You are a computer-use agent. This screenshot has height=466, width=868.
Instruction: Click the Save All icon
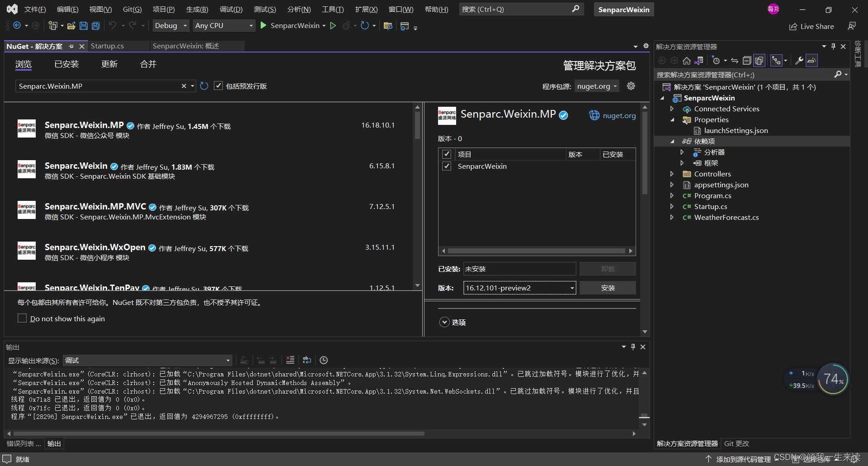[x=96, y=26]
